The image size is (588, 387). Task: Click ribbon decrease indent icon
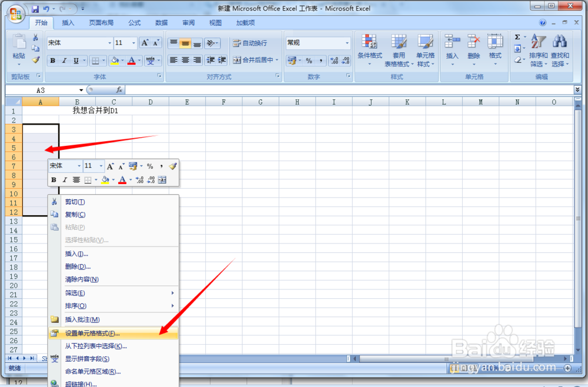[x=211, y=60]
